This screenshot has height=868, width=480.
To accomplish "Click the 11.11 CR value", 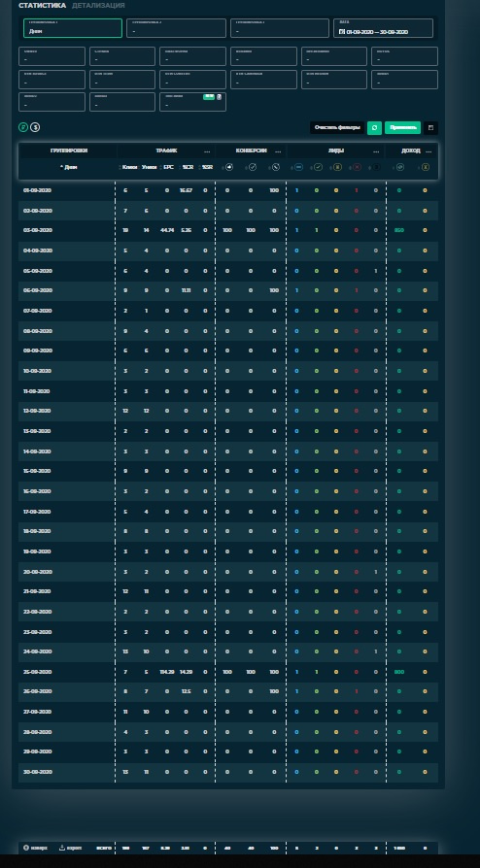I will [186, 290].
